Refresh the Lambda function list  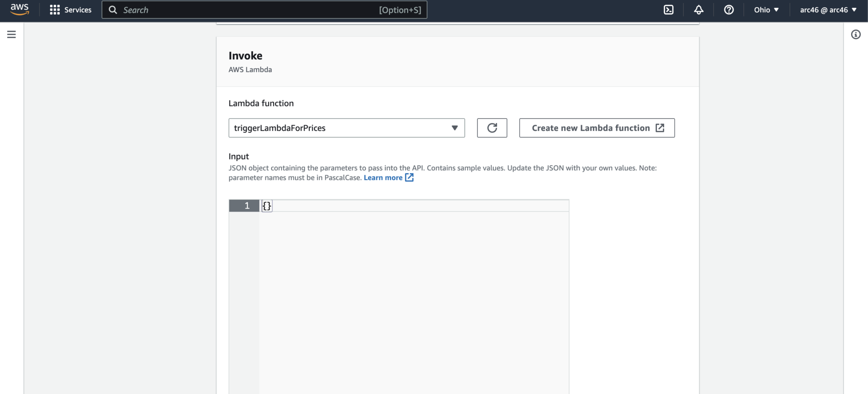pyautogui.click(x=491, y=128)
